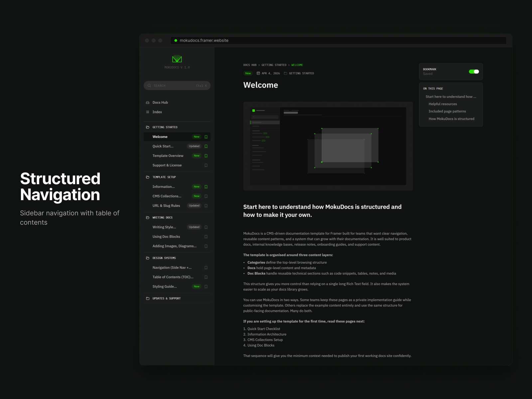Turn off the Bookmark Saved switch
Screen dimensions: 532x399
474,71
